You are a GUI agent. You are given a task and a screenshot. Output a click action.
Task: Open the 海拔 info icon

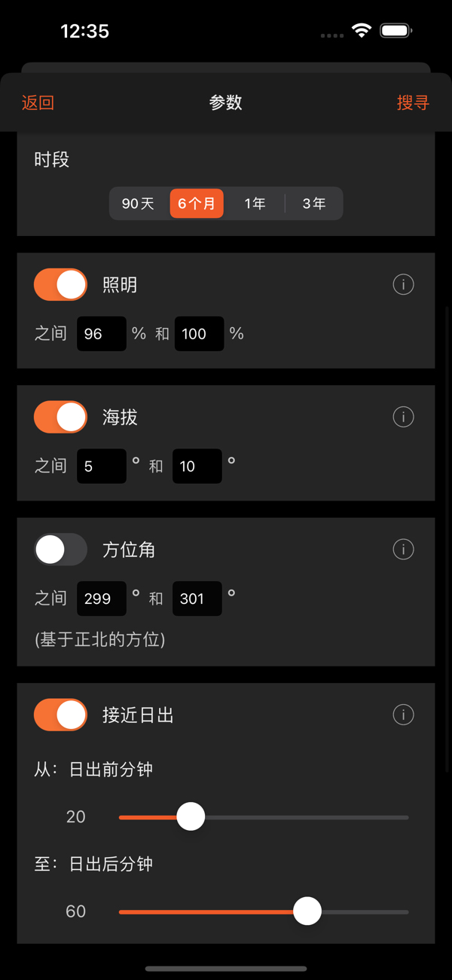403,417
